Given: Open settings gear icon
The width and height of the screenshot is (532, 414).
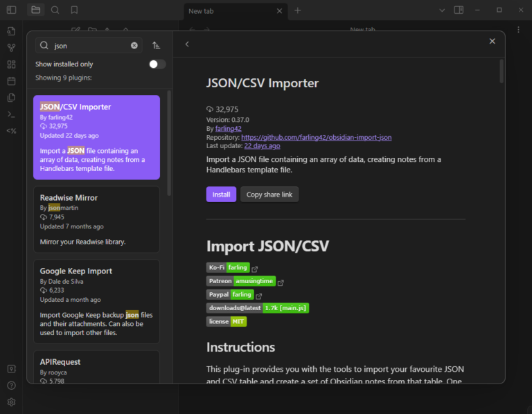Looking at the screenshot, I should pyautogui.click(x=11, y=402).
